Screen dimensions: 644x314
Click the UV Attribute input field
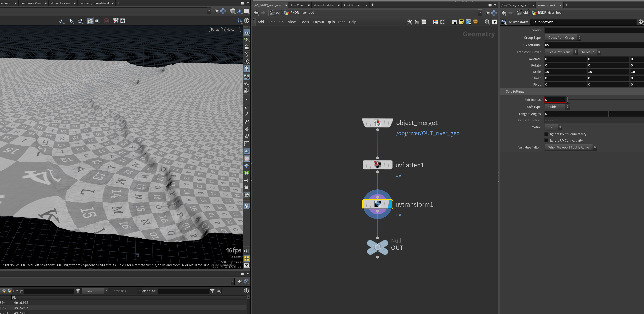pyautogui.click(x=594, y=45)
